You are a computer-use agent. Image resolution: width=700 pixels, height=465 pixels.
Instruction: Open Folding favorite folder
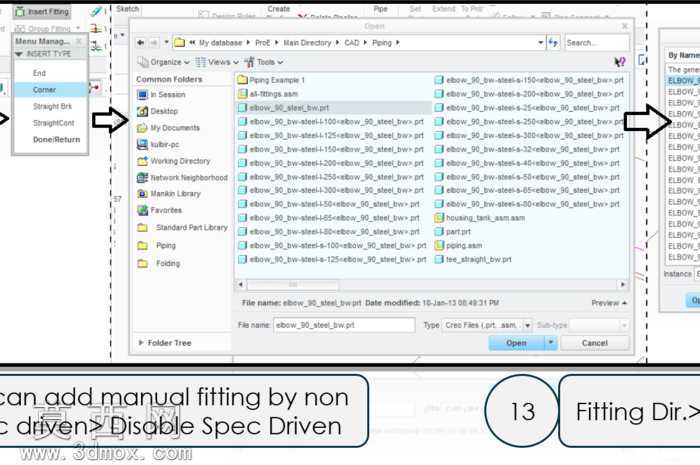pos(159,263)
